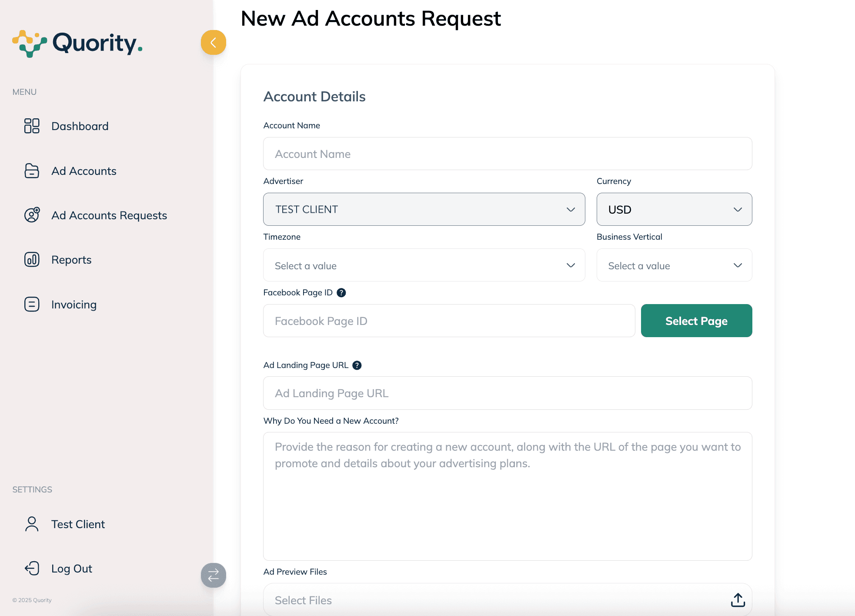Focus the Account Name input field

pos(508,154)
